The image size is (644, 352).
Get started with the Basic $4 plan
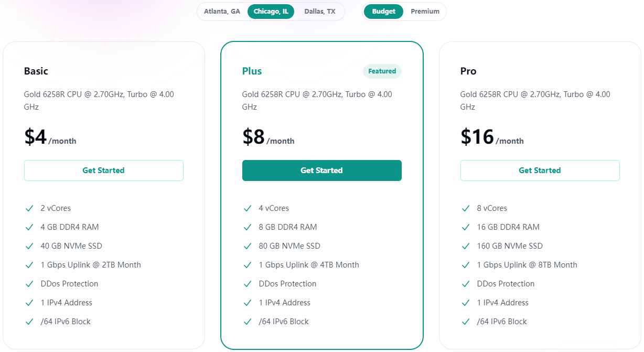coord(104,170)
